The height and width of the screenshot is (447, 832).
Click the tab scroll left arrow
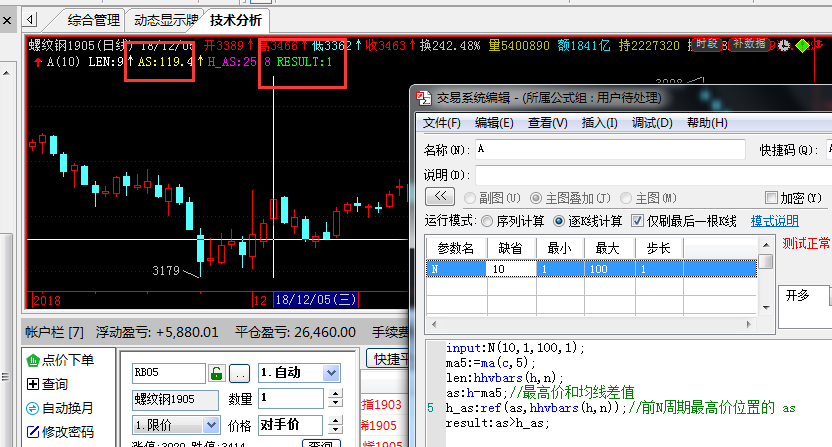[x=30, y=20]
